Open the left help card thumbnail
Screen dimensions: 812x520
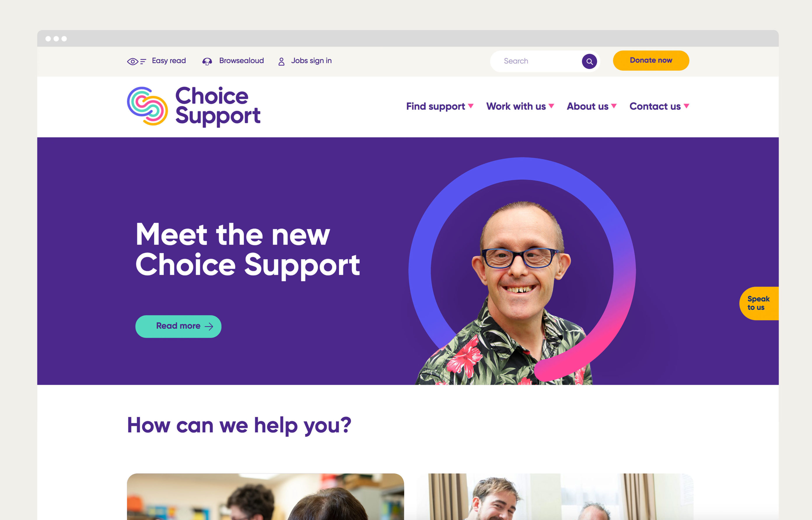pyautogui.click(x=265, y=496)
